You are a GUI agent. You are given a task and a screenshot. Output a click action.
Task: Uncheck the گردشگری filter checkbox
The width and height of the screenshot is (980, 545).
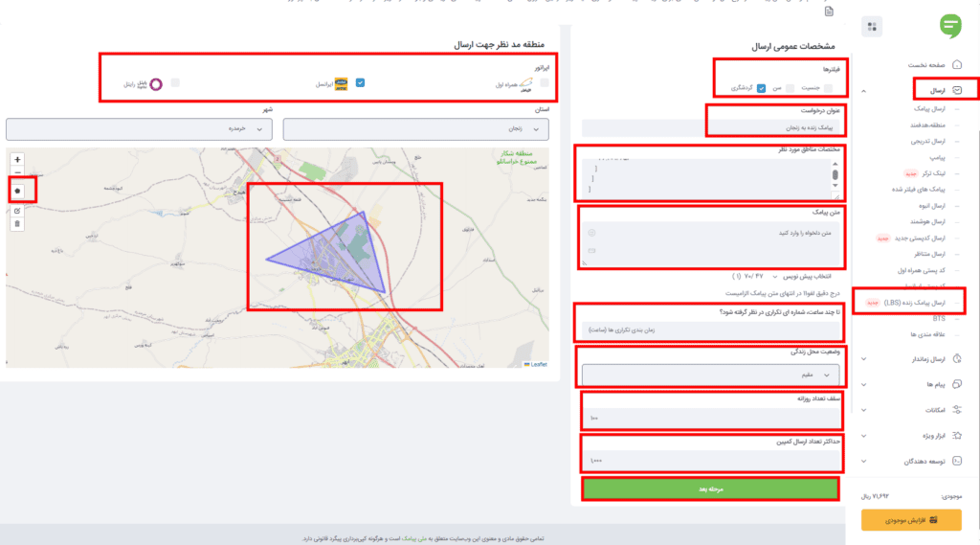(761, 88)
